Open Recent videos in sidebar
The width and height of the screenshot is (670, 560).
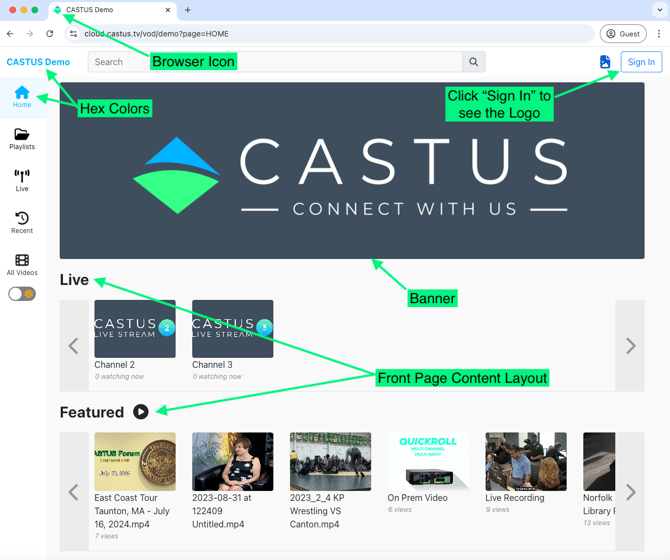(22, 223)
